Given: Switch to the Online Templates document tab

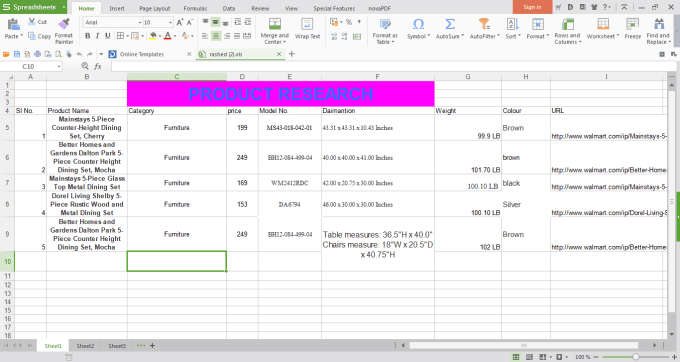Looking at the screenshot, I should point(142,54).
